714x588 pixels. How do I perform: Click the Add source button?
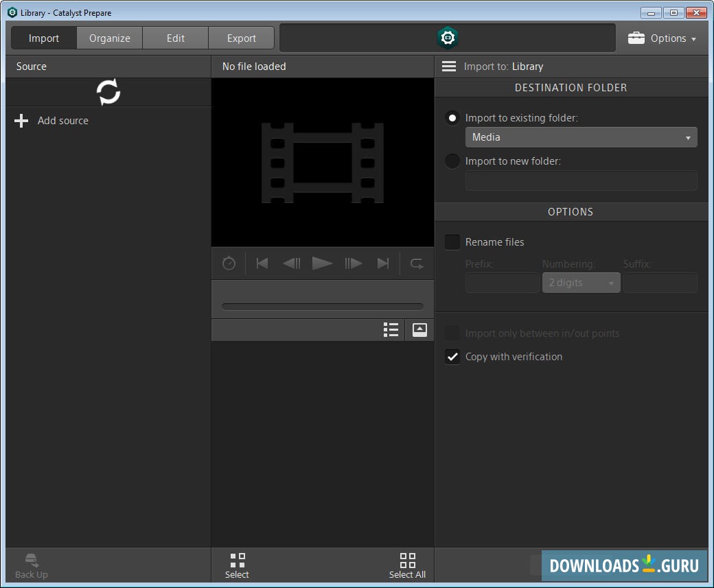tap(51, 120)
